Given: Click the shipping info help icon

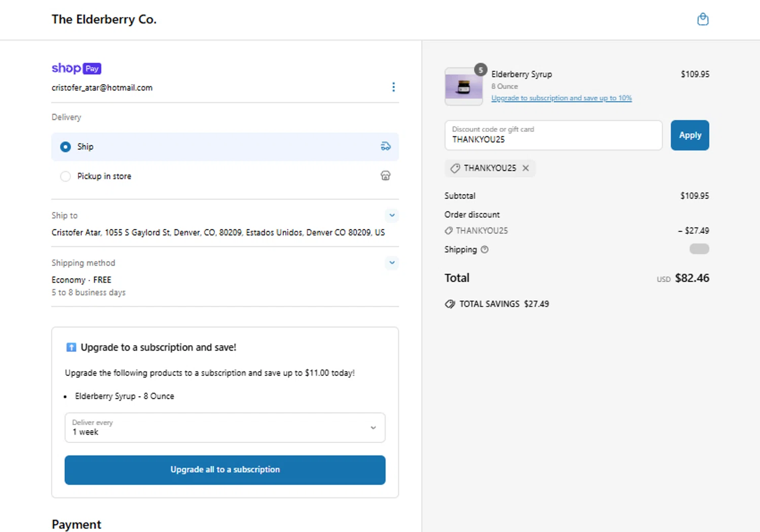Looking at the screenshot, I should [x=484, y=249].
